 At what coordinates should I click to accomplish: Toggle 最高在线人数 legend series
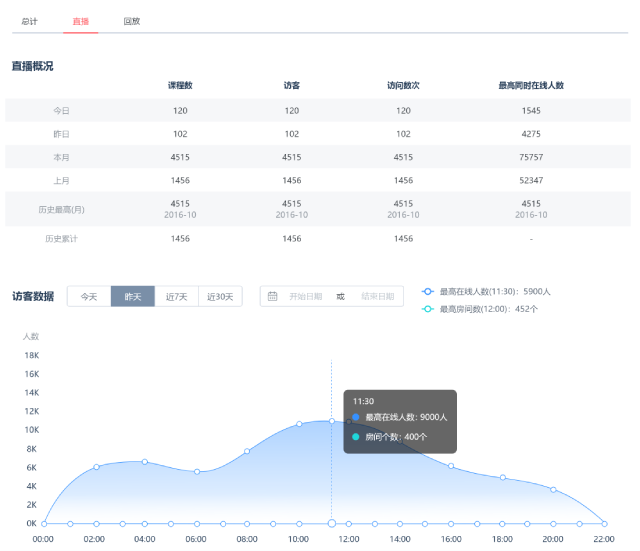(486, 292)
